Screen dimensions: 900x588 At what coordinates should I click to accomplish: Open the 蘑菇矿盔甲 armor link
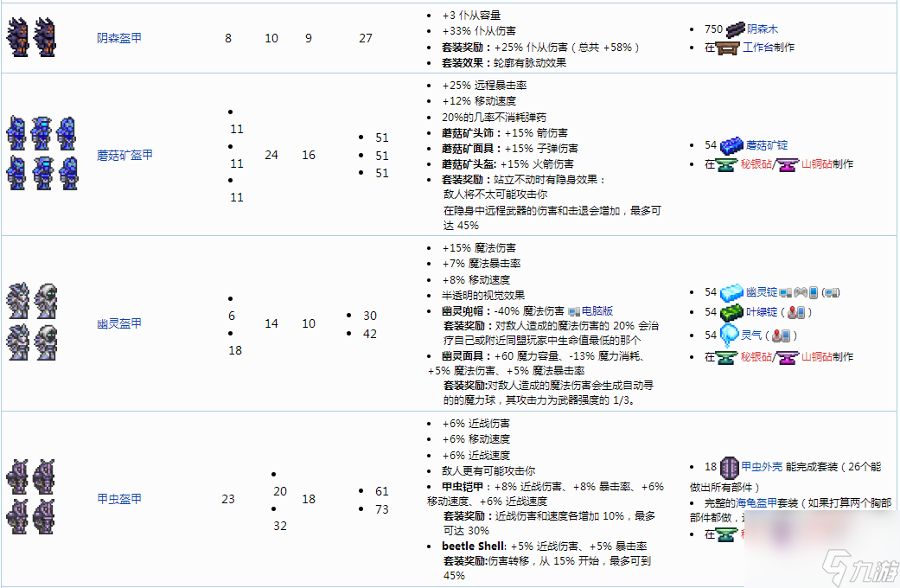[124, 155]
